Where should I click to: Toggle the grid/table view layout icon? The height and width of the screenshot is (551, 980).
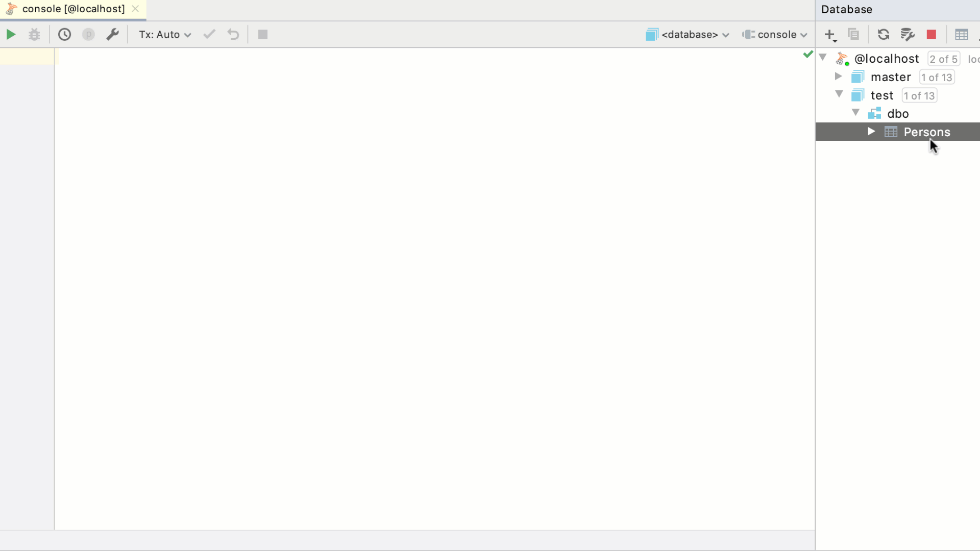click(x=961, y=34)
